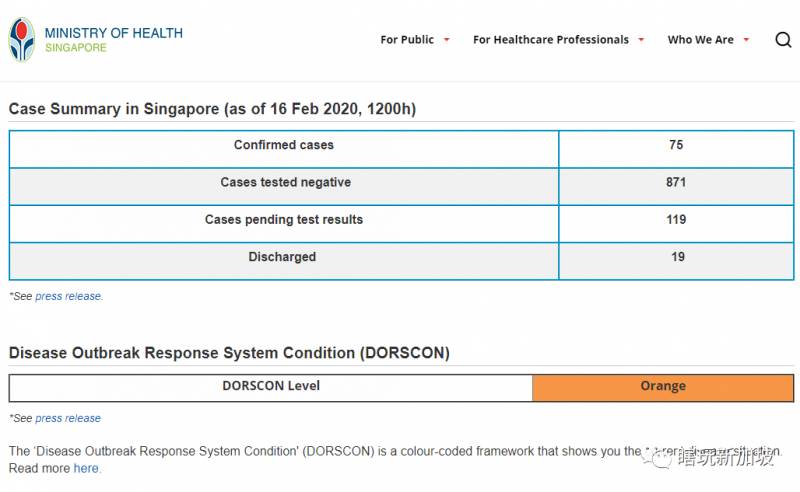The image size is (800, 492).
Task: Select the Confirmed cases row label
Action: point(284,146)
